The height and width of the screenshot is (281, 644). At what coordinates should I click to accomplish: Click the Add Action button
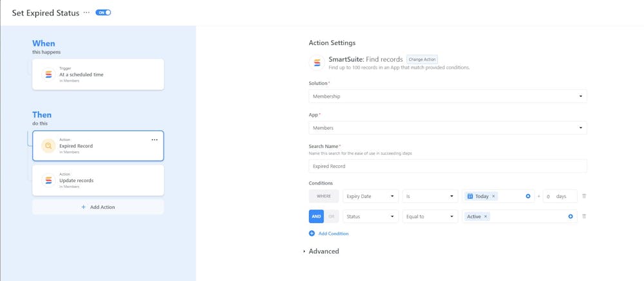98,207
